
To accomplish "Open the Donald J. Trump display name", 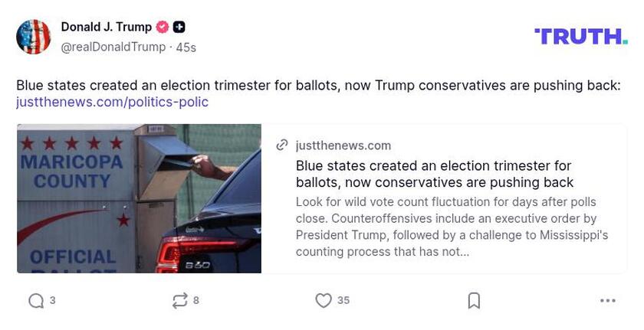I will coord(106,27).
